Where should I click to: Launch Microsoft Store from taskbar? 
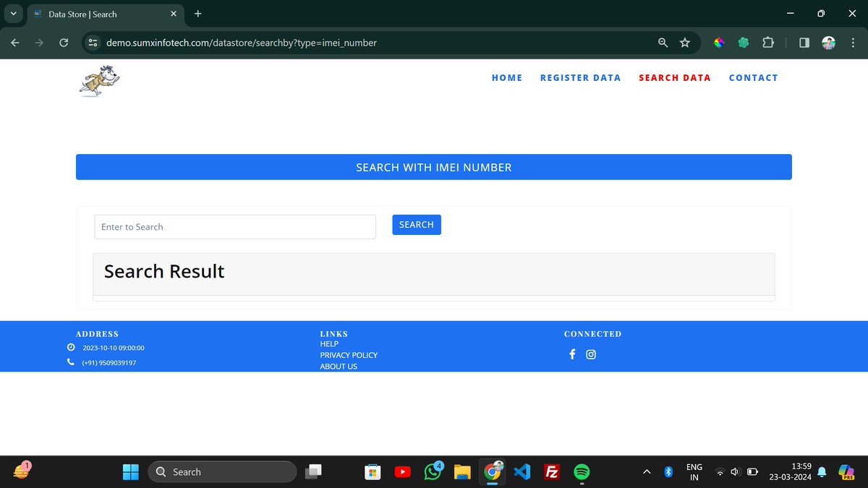click(373, 472)
